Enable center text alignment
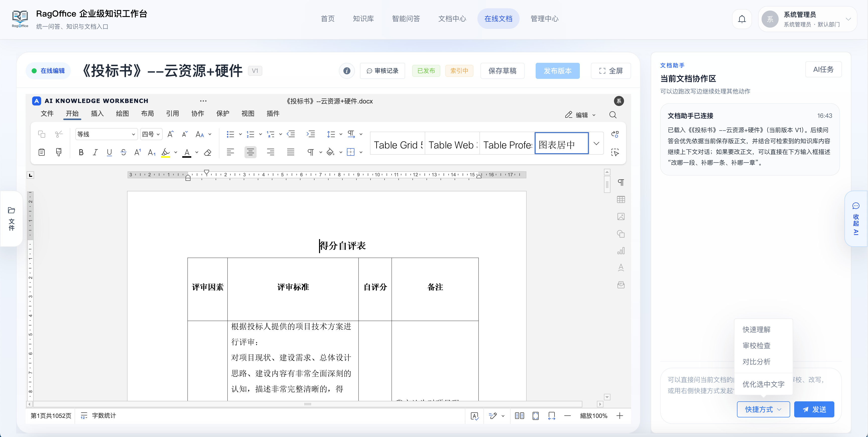 click(250, 152)
